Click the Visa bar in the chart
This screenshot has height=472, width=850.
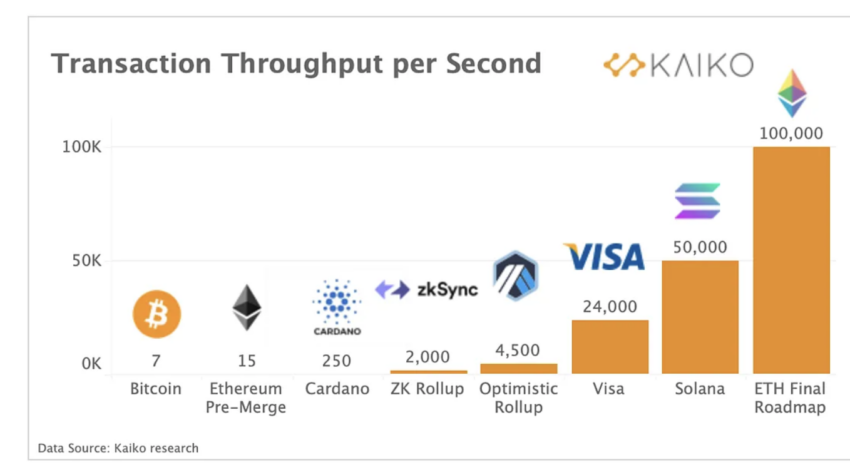coord(610,347)
